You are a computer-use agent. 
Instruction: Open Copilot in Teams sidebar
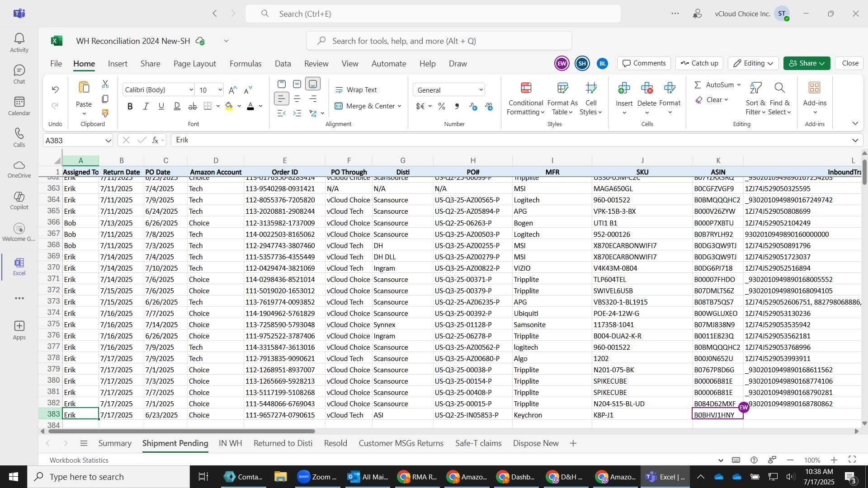pyautogui.click(x=19, y=200)
